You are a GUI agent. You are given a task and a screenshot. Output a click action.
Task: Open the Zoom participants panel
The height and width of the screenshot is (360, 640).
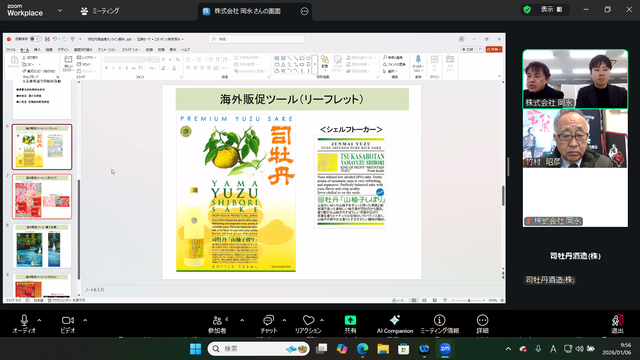(218, 320)
